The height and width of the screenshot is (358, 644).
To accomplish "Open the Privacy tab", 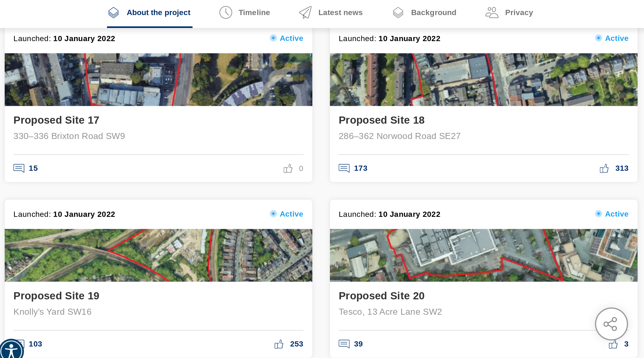I will tap(509, 13).
